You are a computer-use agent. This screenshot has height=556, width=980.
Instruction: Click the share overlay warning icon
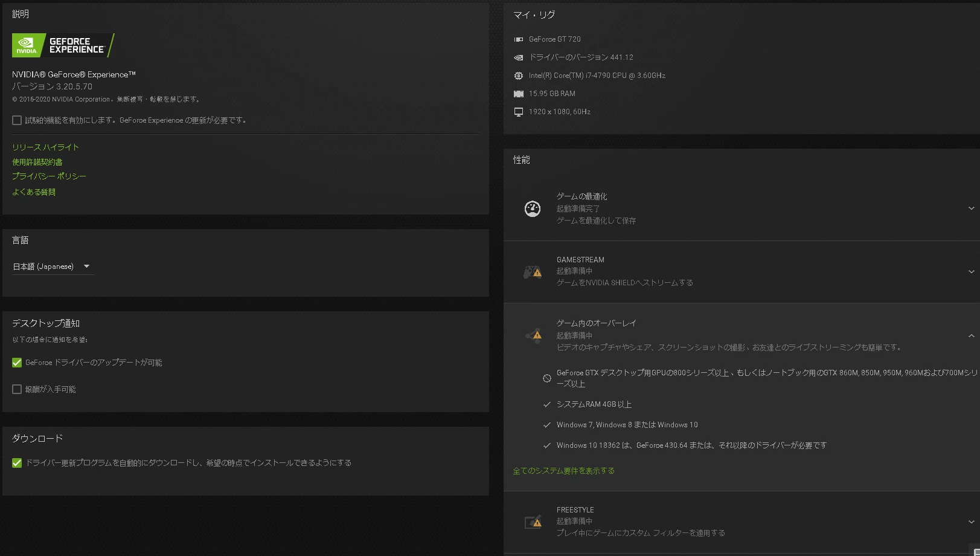(533, 335)
